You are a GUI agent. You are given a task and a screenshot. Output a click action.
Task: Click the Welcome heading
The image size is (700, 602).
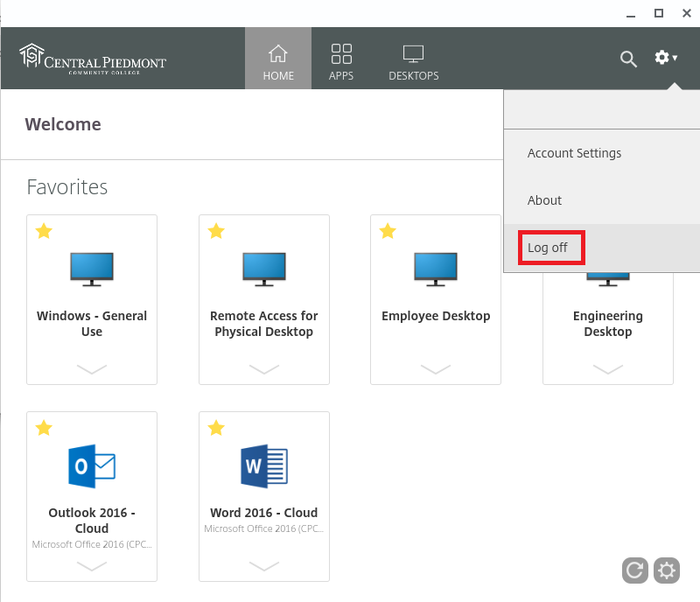tap(63, 124)
